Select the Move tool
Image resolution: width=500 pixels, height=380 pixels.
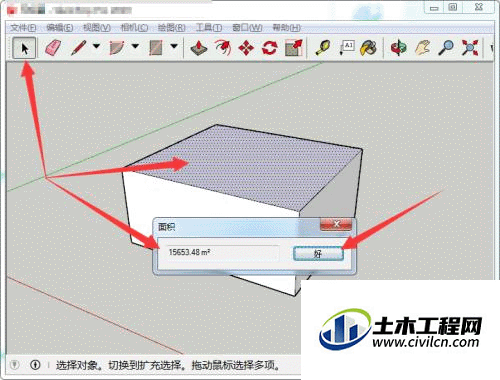tap(246, 48)
